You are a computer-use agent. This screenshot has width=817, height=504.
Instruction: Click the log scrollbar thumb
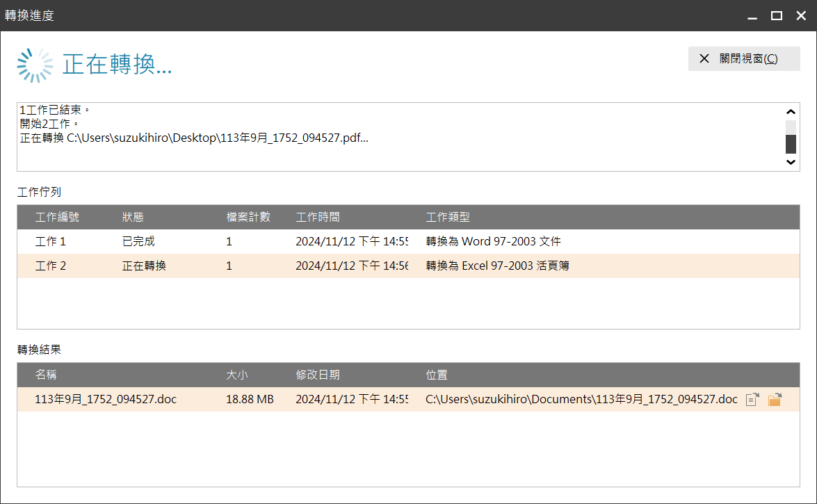pos(791,143)
